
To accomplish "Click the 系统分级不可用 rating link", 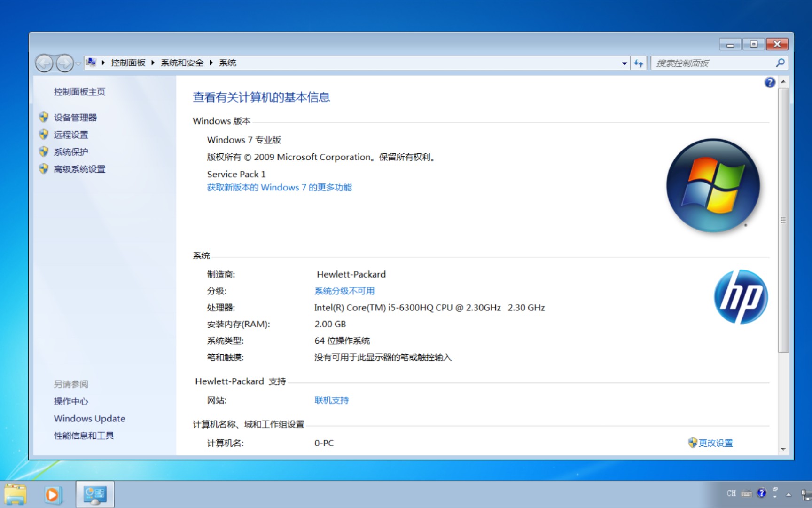I will pos(344,291).
